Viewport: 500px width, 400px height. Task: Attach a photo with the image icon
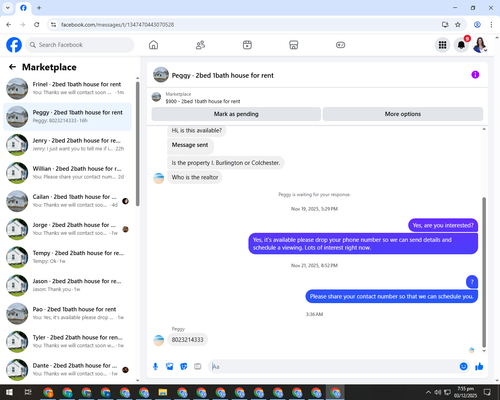[x=170, y=367]
